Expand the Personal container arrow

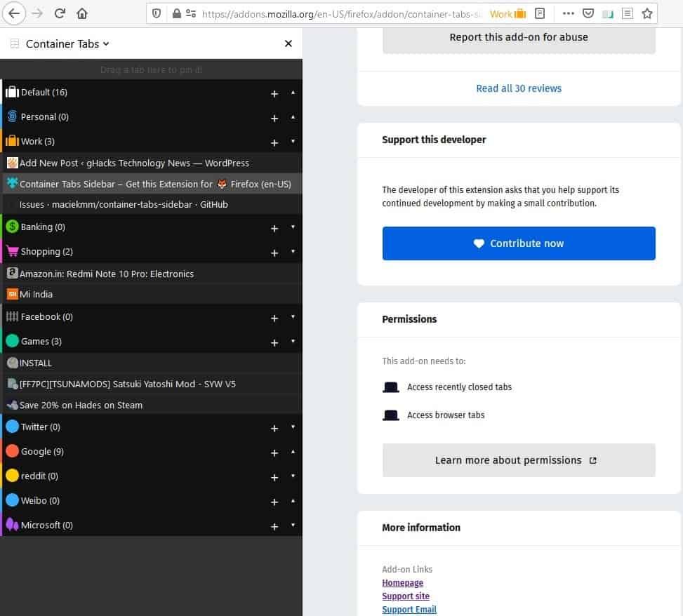pos(293,117)
